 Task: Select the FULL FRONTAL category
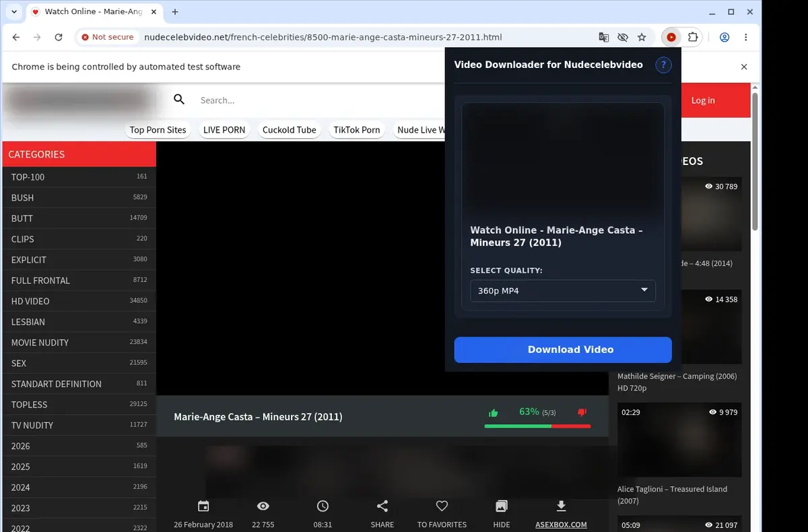tap(79, 281)
